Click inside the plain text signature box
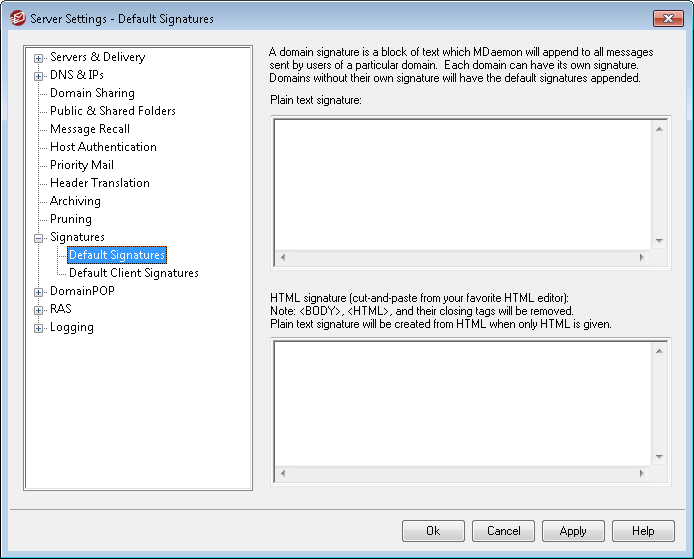The width and height of the screenshot is (694, 559). pyautogui.click(x=463, y=185)
